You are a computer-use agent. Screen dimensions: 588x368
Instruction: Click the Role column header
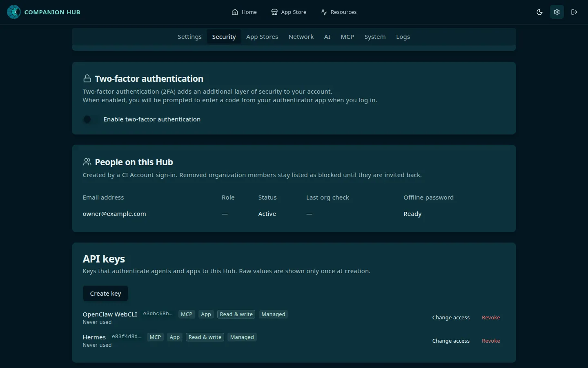[228, 197]
